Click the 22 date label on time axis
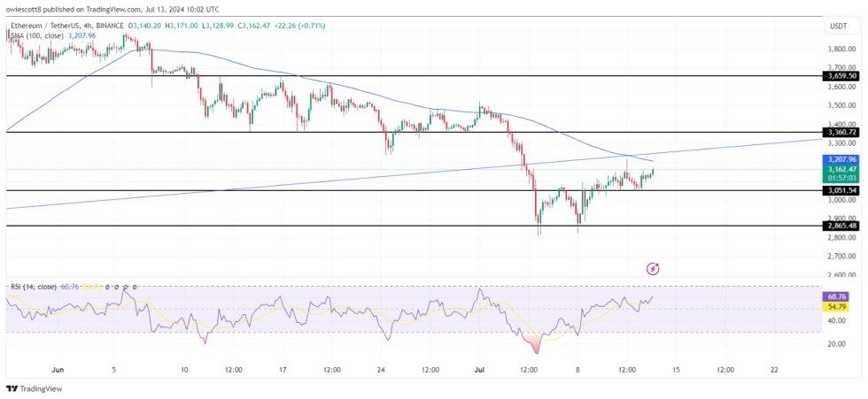The height and width of the screenshot is (399, 868). point(774,369)
